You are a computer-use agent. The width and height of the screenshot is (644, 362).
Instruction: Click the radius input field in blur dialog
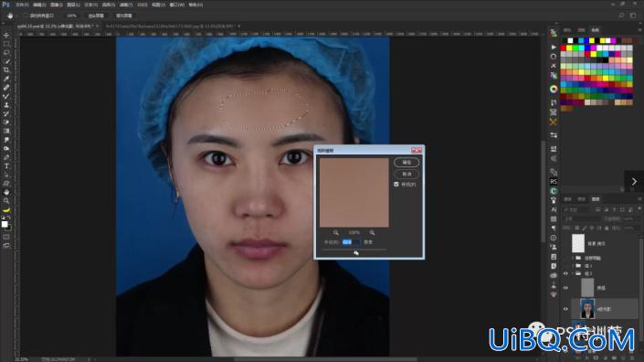coord(351,242)
